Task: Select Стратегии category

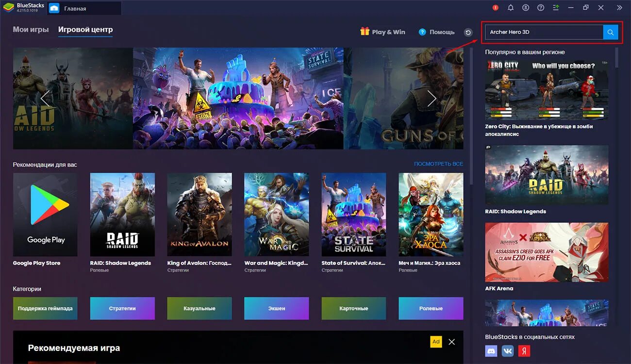Action: point(122,308)
